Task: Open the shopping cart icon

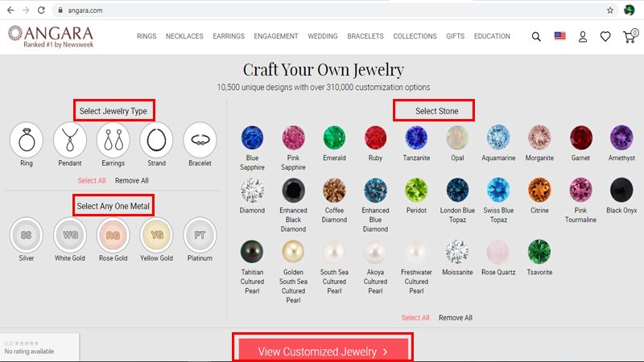Action: (630, 36)
